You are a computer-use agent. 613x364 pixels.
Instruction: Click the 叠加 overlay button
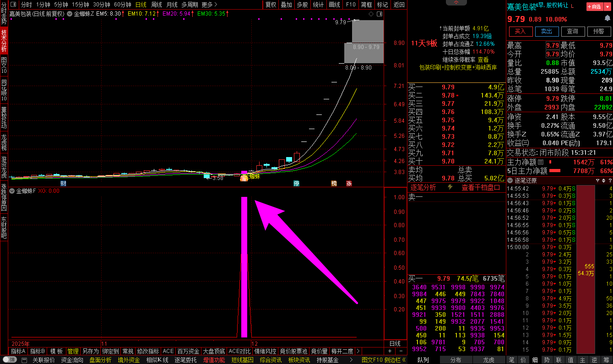click(x=287, y=5)
